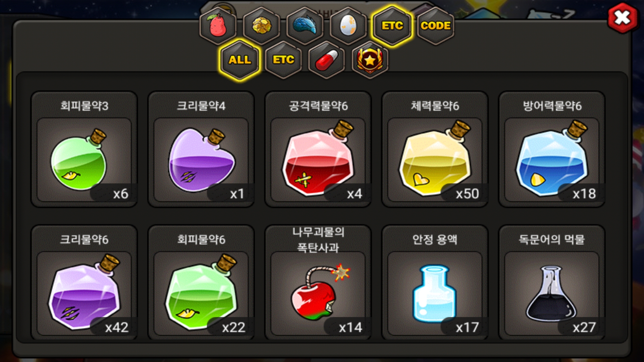This screenshot has width=644, height=362.
Task: Open the blue dragon scale category
Action: (x=305, y=25)
